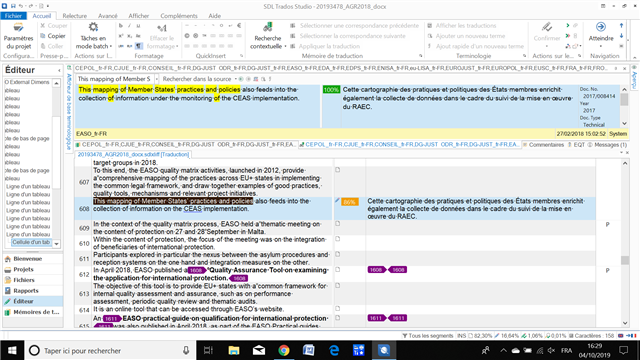The image size is (640, 360).
Task: Go to next segment with down arrow
Action: (622, 36)
